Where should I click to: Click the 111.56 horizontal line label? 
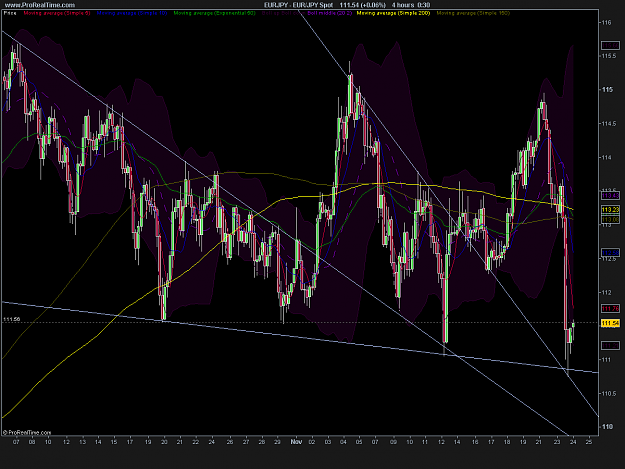click(11, 320)
